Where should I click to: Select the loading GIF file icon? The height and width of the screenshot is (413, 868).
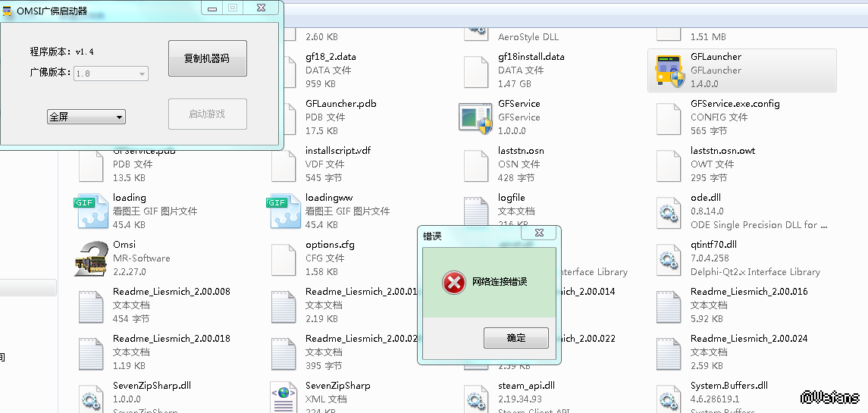click(91, 212)
